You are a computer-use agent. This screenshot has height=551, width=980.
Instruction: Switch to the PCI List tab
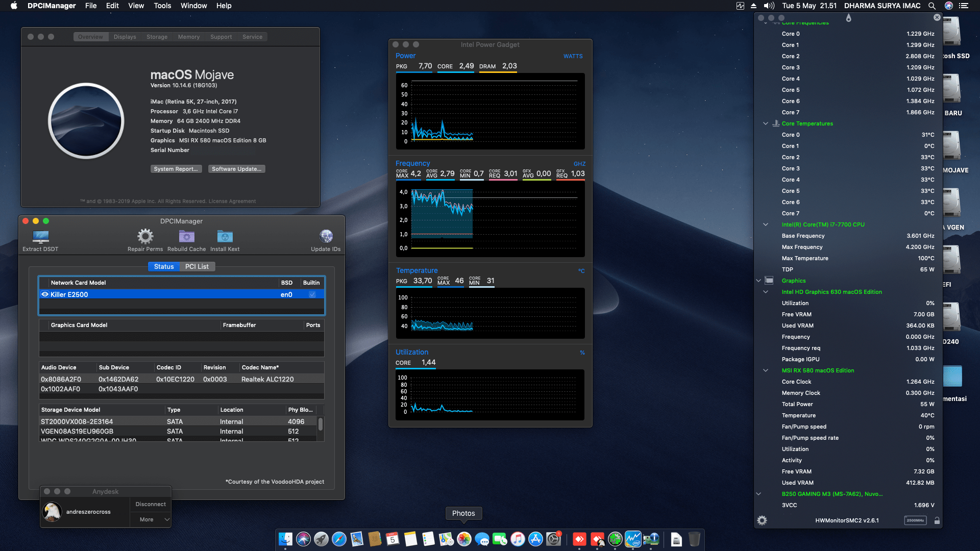[x=197, y=266]
